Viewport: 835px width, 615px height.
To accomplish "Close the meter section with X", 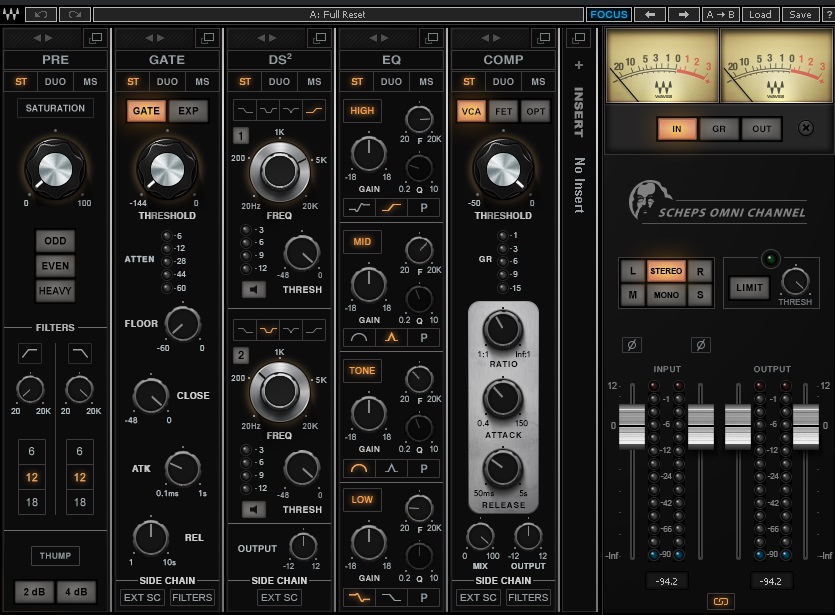I will [806, 128].
